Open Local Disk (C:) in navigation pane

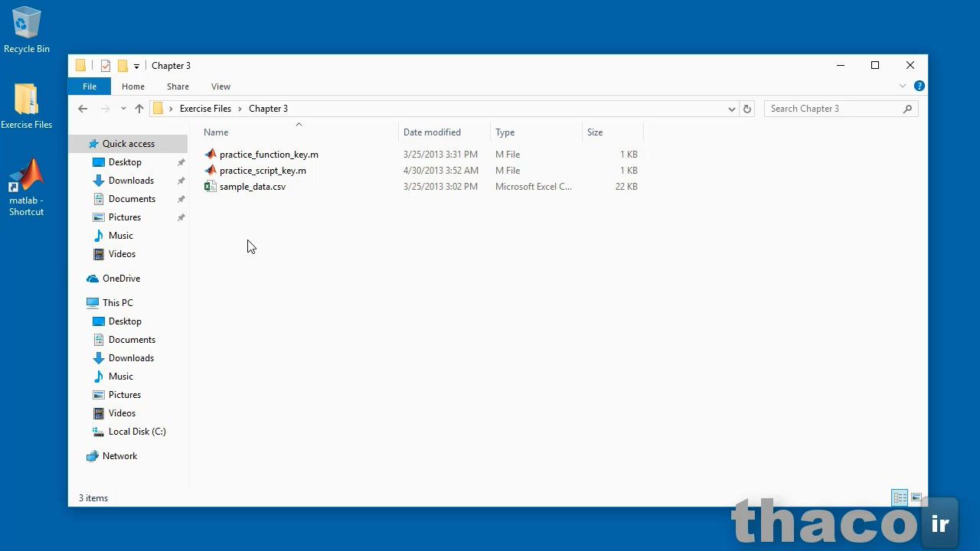point(137,432)
